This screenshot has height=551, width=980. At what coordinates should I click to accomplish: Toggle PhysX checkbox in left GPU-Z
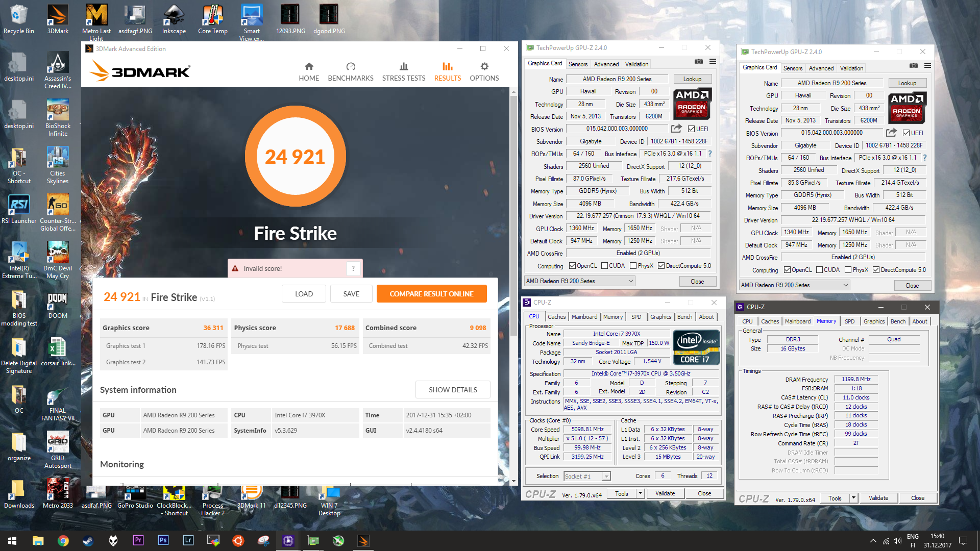tap(633, 266)
